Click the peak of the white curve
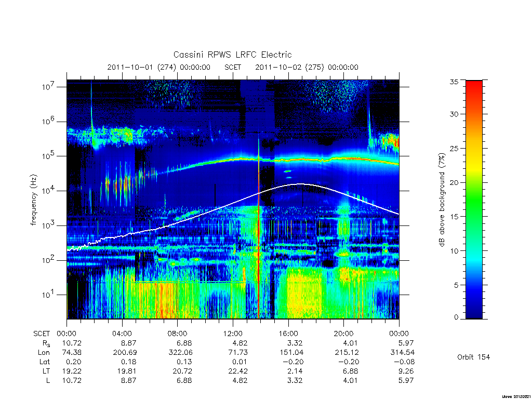The image size is (532, 399). point(300,184)
